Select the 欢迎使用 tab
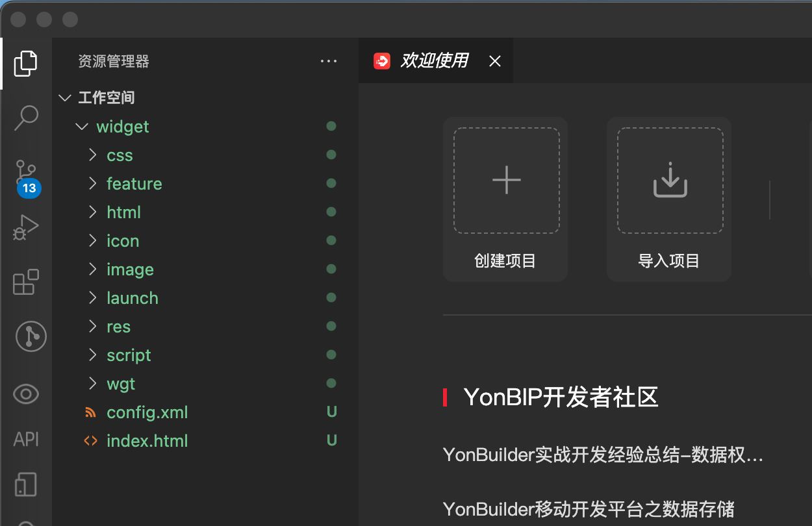The image size is (812, 526). (x=434, y=60)
